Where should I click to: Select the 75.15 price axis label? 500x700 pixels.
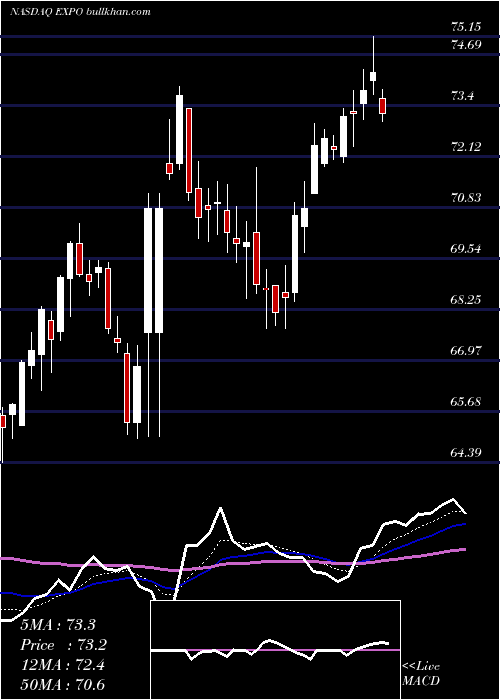[x=466, y=26]
